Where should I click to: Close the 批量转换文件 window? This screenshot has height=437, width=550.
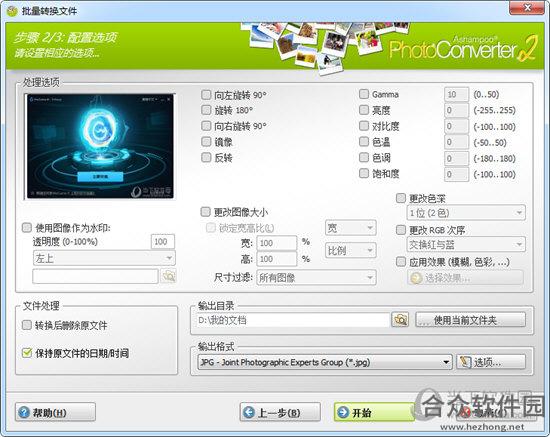coord(527,8)
